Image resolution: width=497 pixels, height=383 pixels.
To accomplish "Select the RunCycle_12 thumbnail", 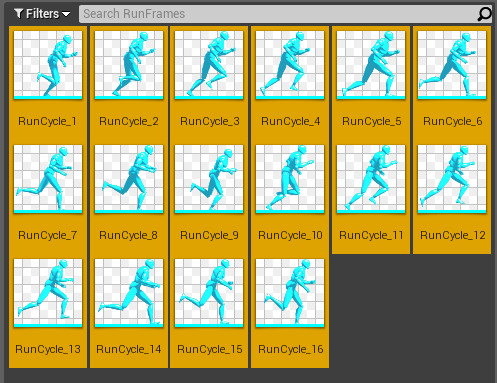I will (452, 179).
